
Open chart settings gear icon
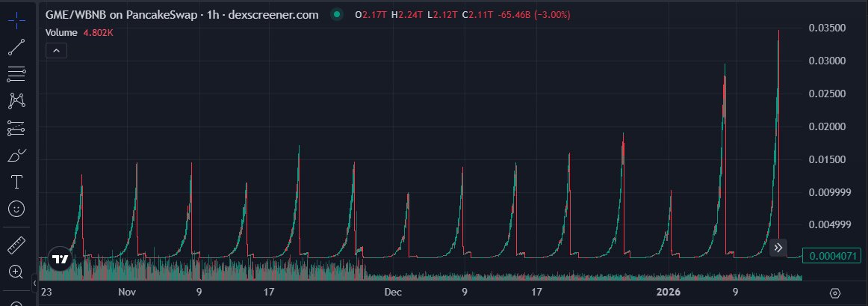coord(835,293)
